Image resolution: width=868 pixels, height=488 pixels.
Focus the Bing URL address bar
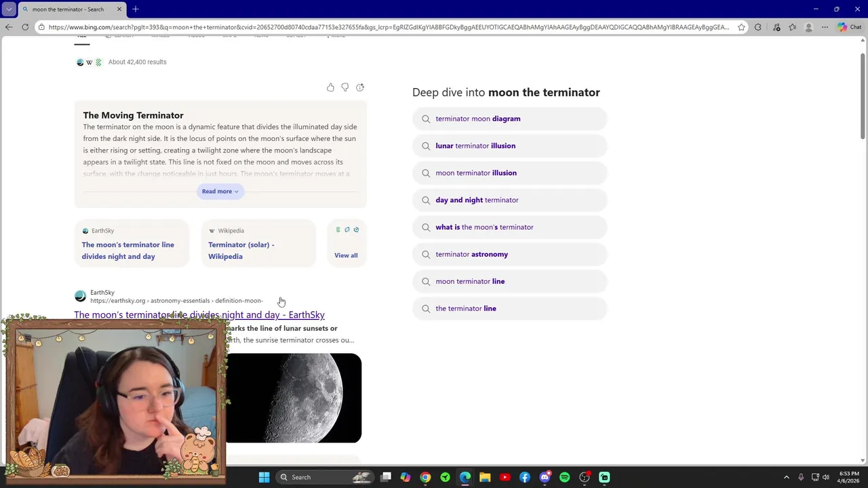pos(389,27)
